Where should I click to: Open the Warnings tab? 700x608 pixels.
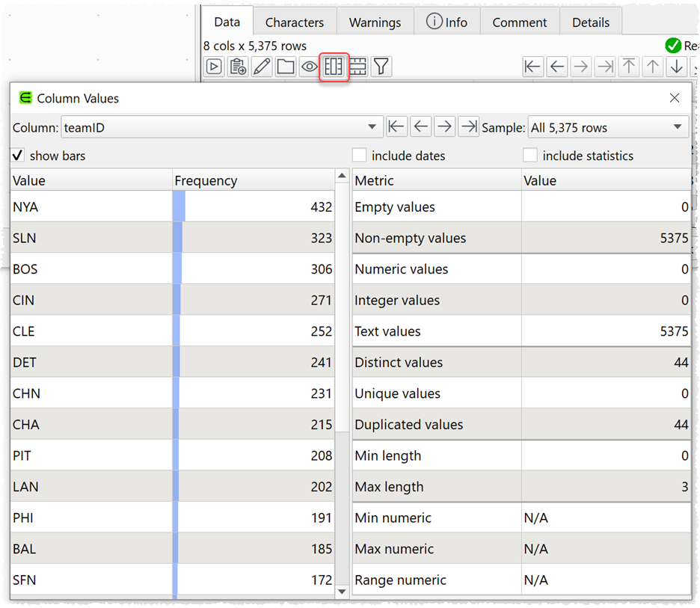pyautogui.click(x=375, y=22)
